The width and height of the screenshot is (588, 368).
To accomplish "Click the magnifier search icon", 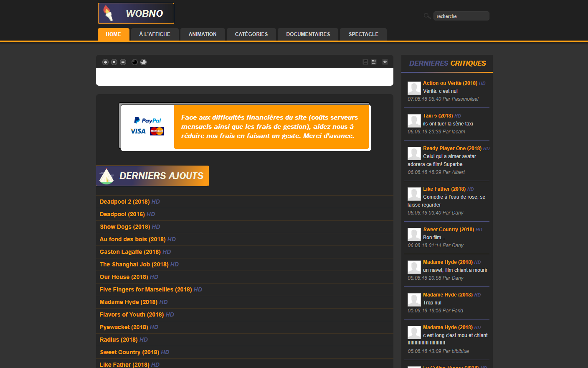I will 427,16.
